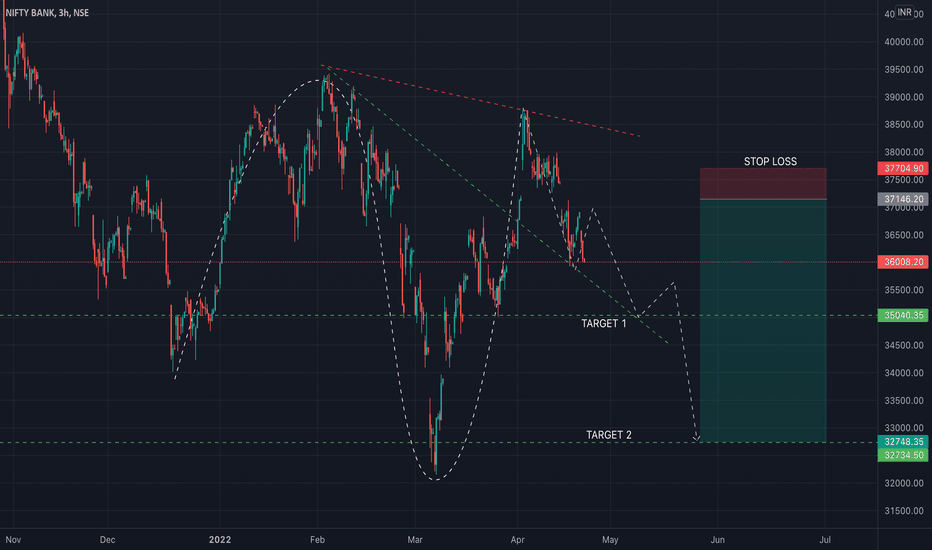
Task: Click the green profit zone of short position
Action: coord(763,320)
